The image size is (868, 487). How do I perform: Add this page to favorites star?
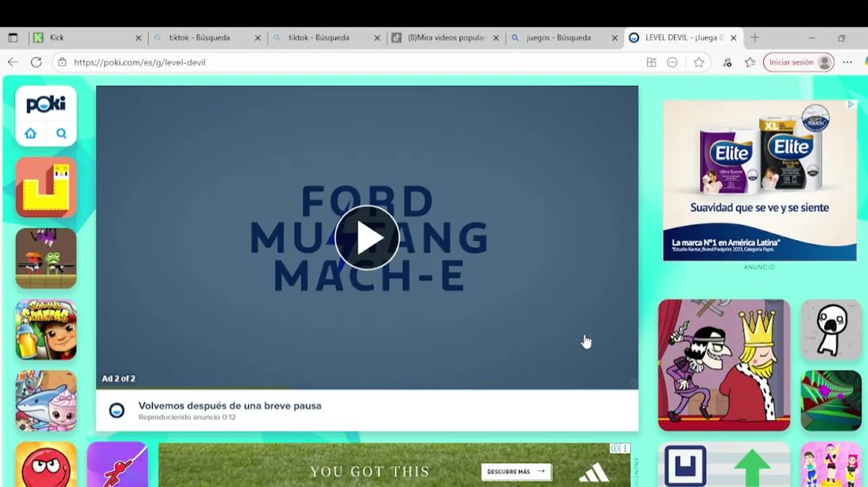[699, 62]
